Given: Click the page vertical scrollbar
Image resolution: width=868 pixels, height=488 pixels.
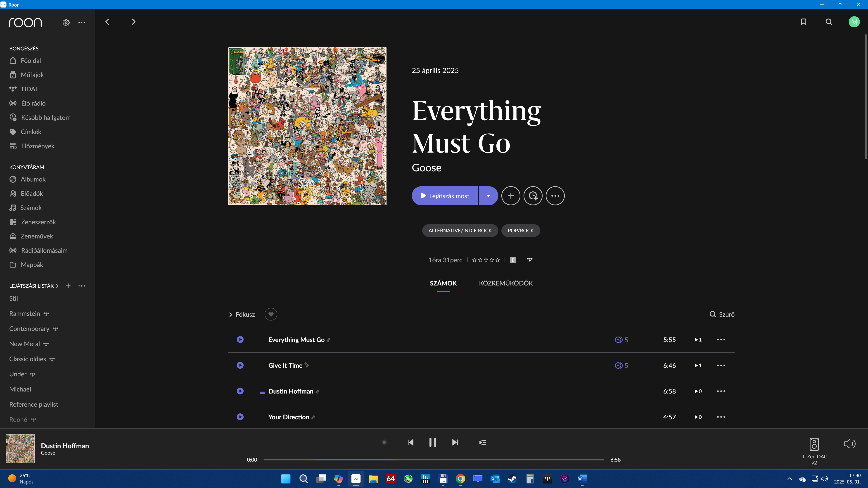Looking at the screenshot, I should [x=866, y=97].
